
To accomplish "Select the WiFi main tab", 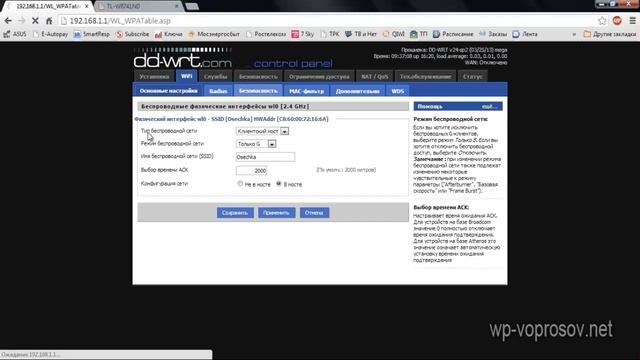I will pos(187,76).
